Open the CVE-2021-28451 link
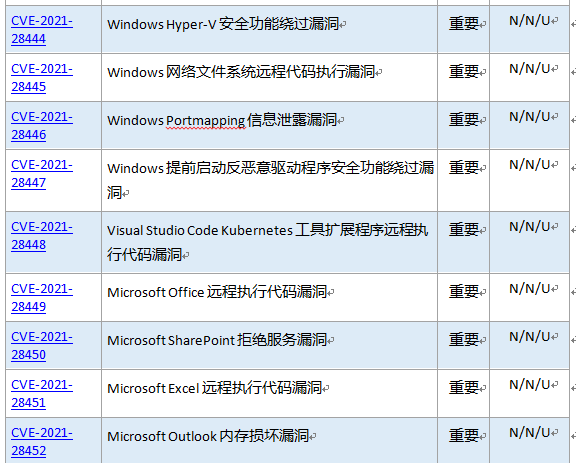This screenshot has width=576, height=463. coord(42,394)
